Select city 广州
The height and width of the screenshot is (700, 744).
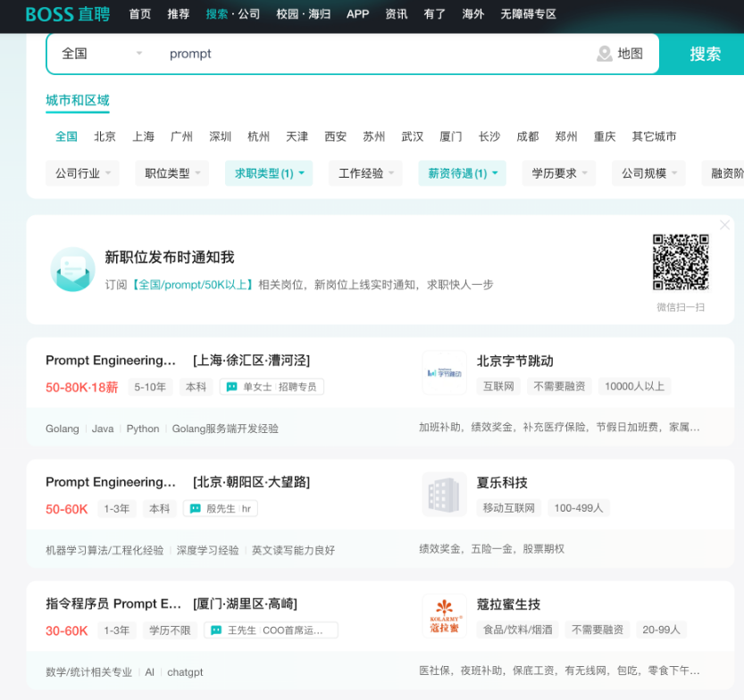pyautogui.click(x=181, y=137)
